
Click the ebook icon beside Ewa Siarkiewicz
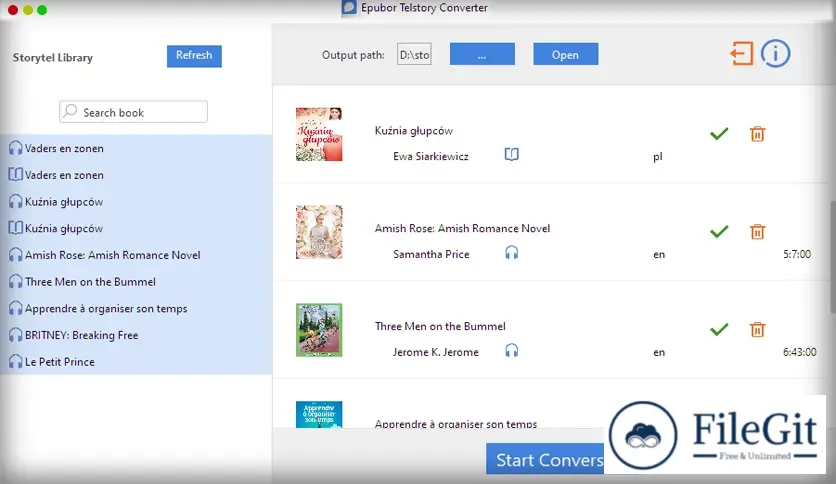[511, 155]
